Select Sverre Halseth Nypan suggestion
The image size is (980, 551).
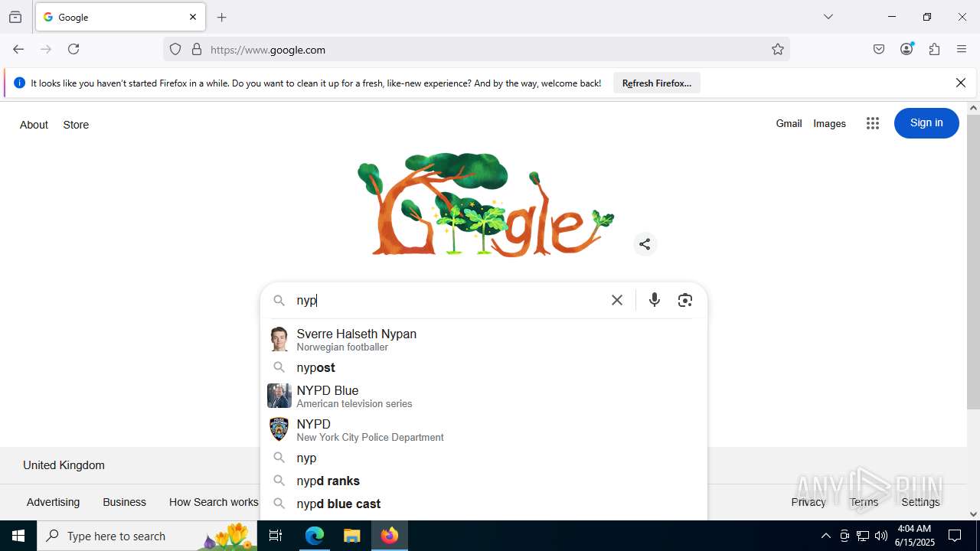484,340
